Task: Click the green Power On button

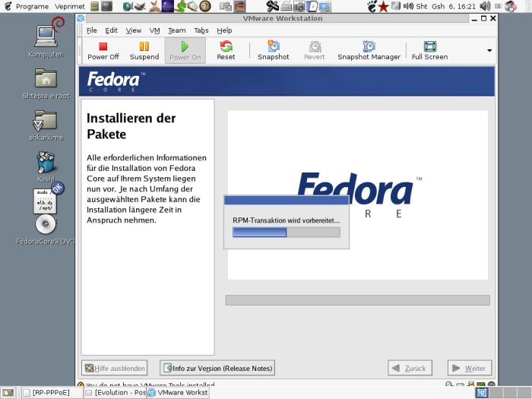Action: (185, 51)
